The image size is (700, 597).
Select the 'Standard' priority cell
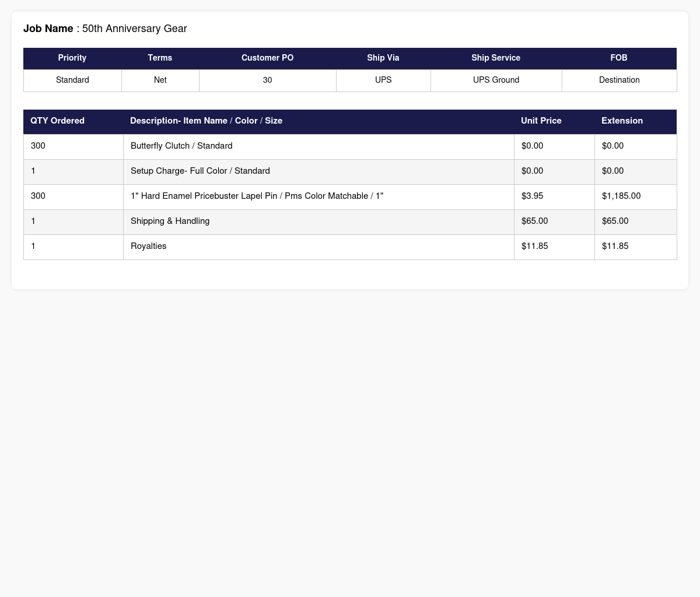point(72,80)
